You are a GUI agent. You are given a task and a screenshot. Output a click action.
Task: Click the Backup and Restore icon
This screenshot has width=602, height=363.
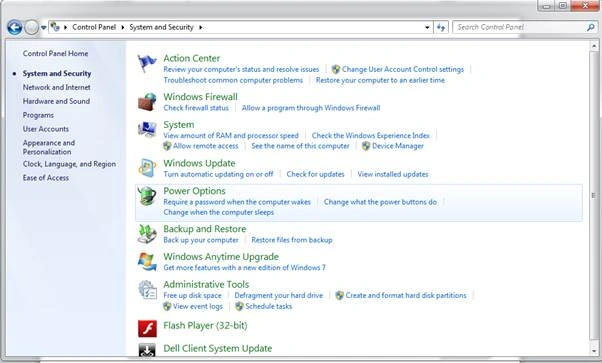click(x=147, y=234)
